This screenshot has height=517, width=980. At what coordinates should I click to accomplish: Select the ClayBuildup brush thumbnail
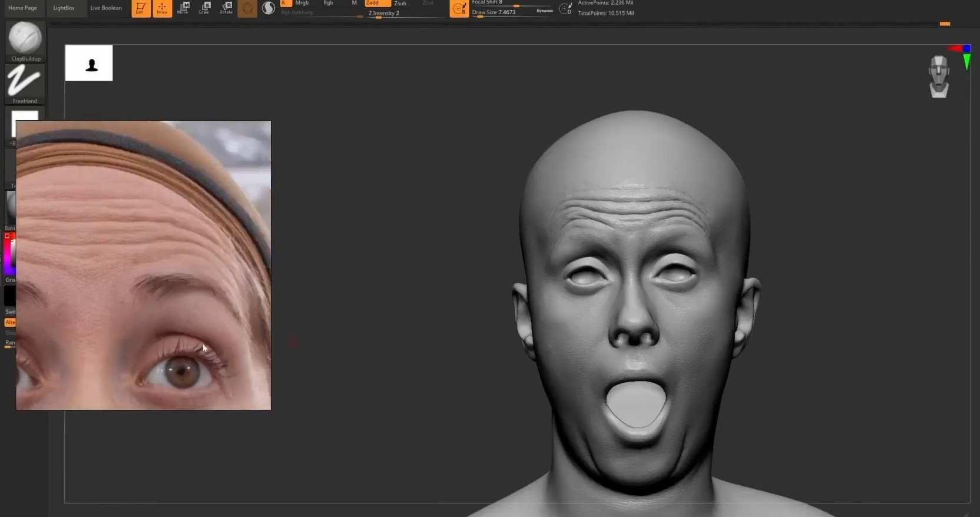pyautogui.click(x=25, y=39)
